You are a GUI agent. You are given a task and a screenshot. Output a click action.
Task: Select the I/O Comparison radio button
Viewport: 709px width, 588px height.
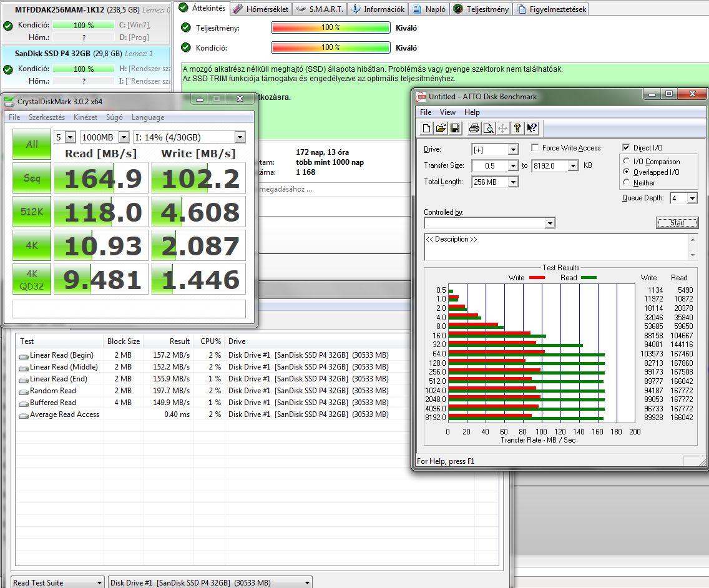pyautogui.click(x=626, y=161)
